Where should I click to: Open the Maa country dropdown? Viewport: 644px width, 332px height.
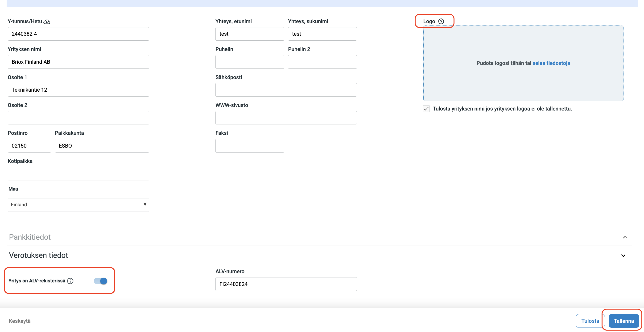(x=78, y=205)
